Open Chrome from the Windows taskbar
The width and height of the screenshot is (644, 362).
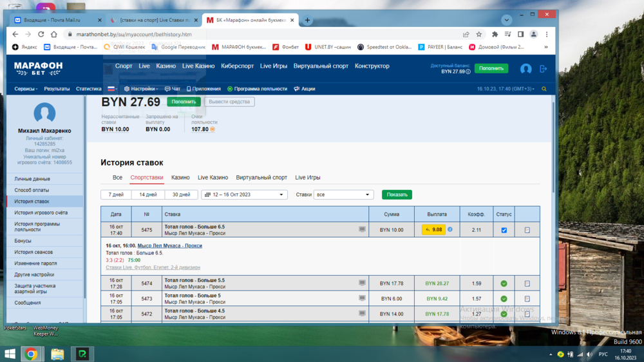tap(31, 354)
